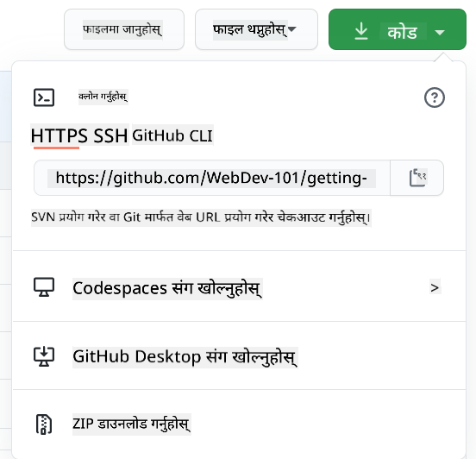Open the clone help question-mark icon
The image size is (476, 459).
tap(435, 97)
